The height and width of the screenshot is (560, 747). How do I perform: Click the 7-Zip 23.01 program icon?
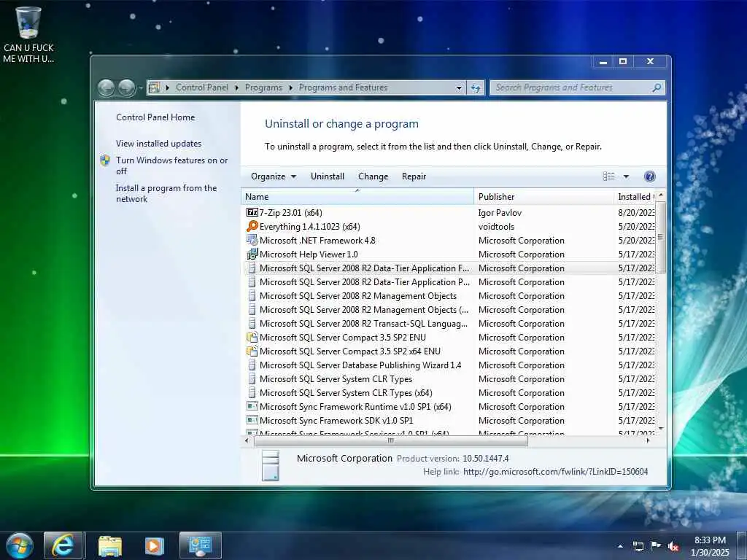252,212
